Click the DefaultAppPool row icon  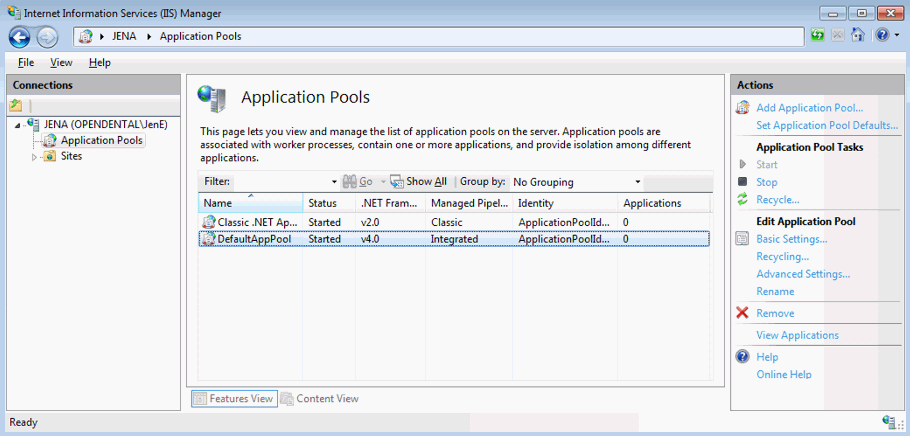pyautogui.click(x=208, y=239)
